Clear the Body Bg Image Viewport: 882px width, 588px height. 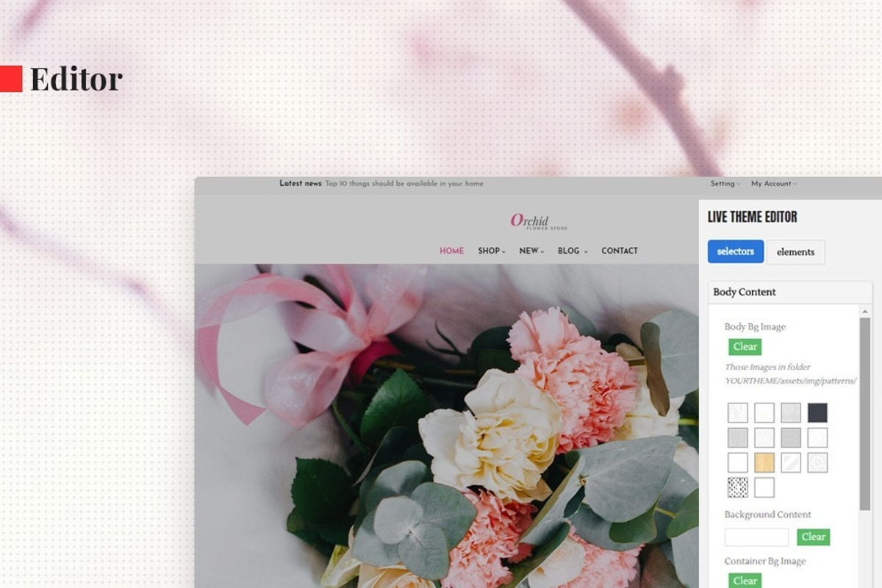point(745,347)
